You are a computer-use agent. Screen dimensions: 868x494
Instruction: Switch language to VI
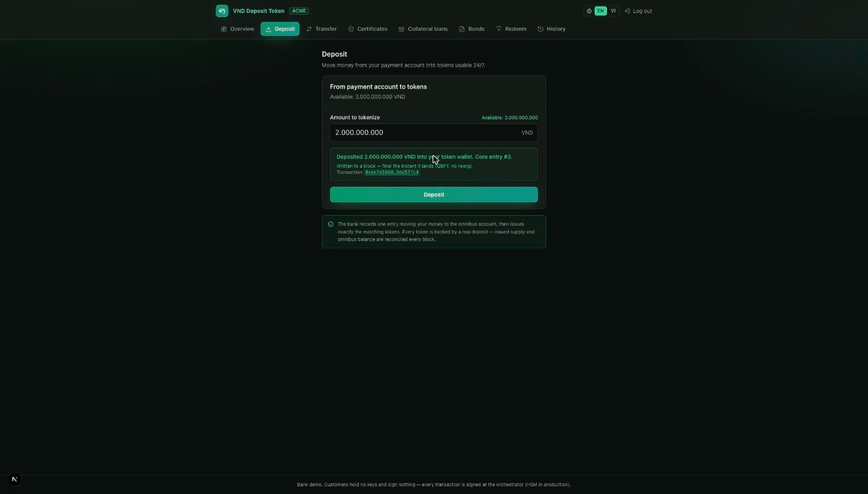tap(613, 11)
